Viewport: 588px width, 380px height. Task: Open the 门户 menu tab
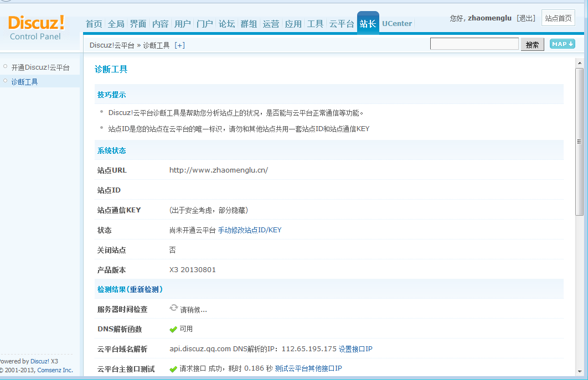click(x=204, y=24)
